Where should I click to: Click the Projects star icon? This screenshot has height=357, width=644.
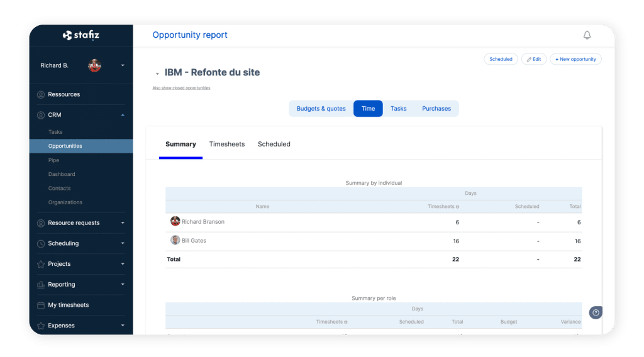[41, 264]
